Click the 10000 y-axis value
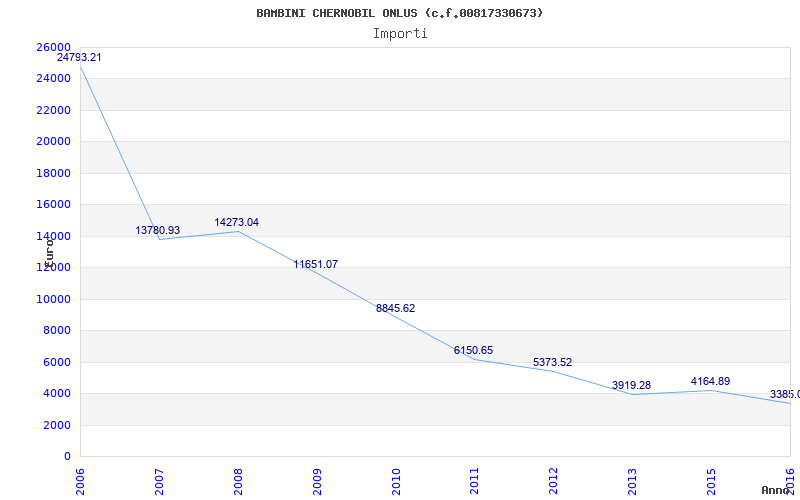Viewport: 800px width, 500px height. click(53, 299)
